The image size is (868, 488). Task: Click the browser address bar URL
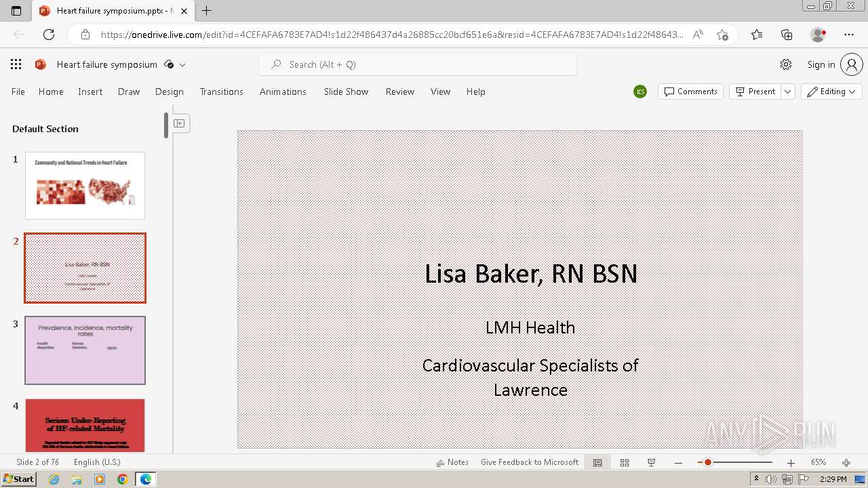point(392,35)
